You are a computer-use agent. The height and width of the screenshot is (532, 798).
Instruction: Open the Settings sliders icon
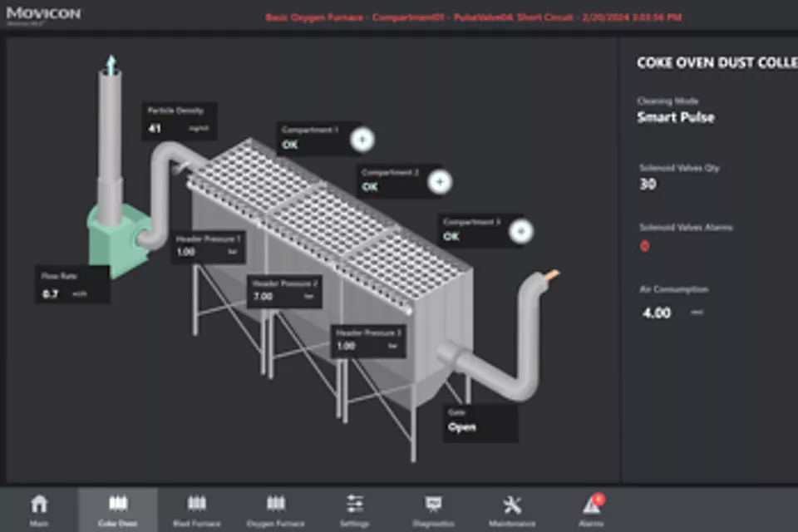pyautogui.click(x=355, y=505)
